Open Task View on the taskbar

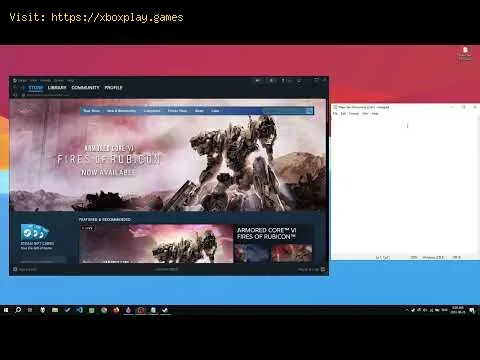coord(30,310)
